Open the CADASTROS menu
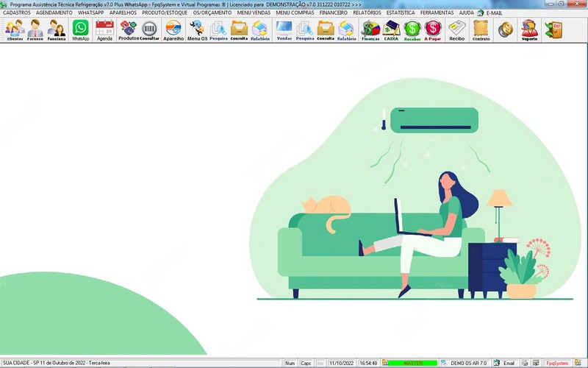 tap(17, 13)
